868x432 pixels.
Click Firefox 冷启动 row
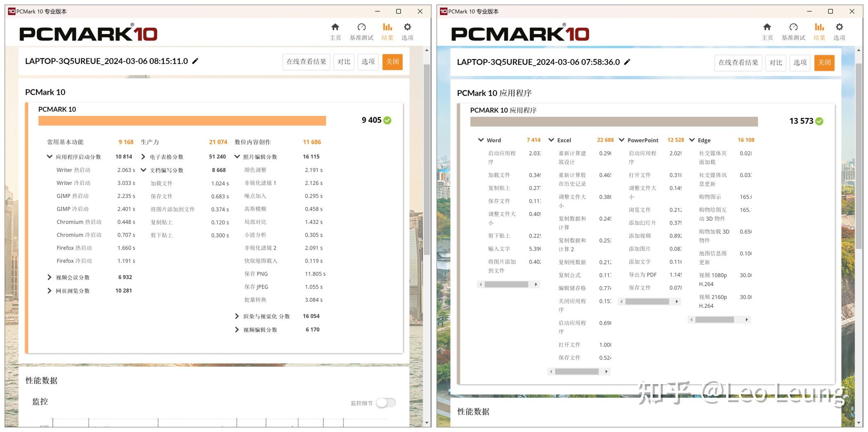pyautogui.click(x=96, y=261)
